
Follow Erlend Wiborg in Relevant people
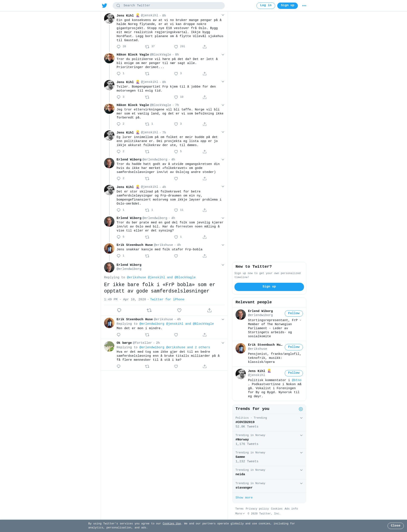[294, 313]
